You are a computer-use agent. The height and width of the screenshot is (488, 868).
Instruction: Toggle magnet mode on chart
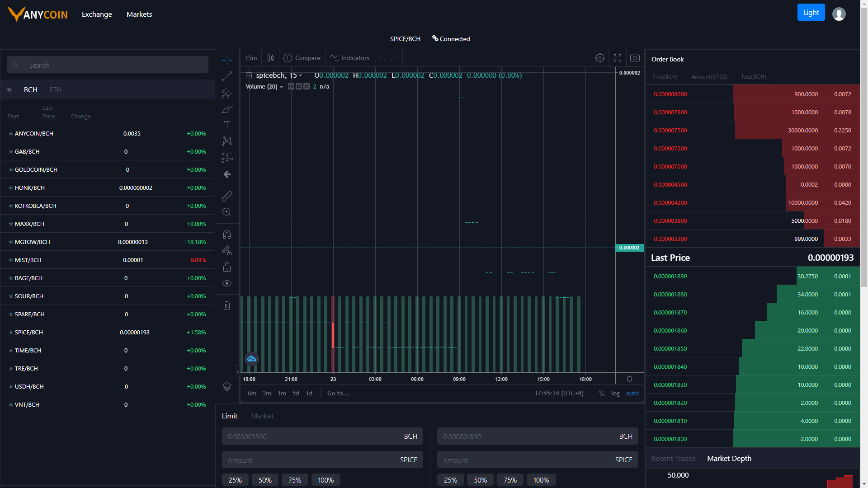227,234
